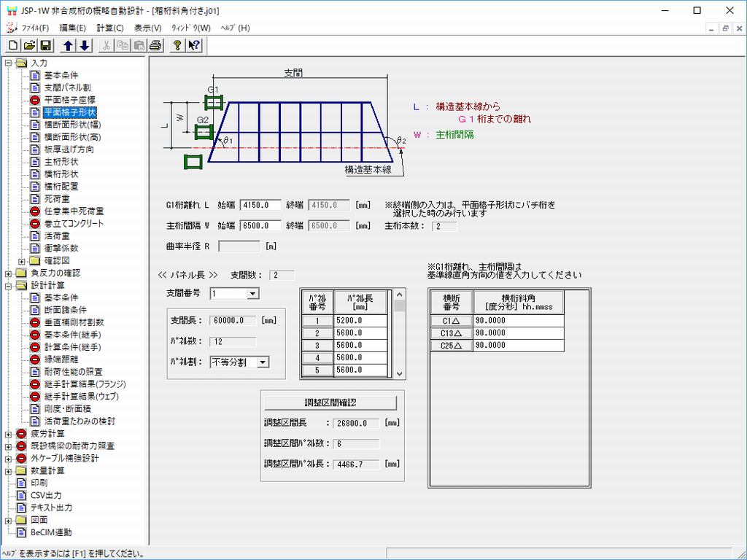Click the yellow question mark help icon

[x=177, y=45]
